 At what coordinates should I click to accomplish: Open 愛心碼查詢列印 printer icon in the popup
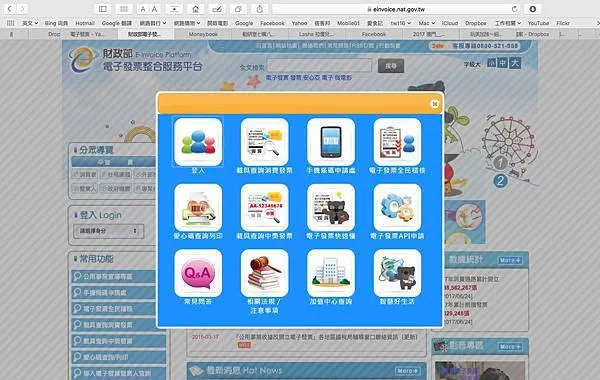198,207
